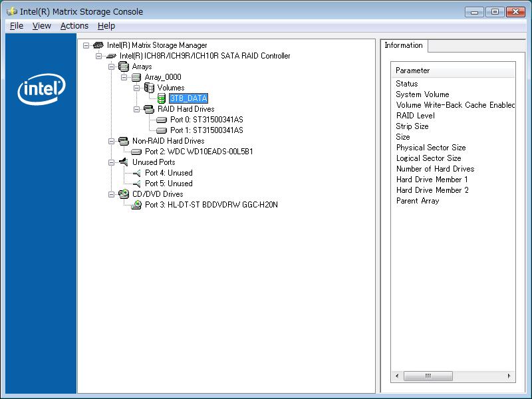Viewport: 532px width, 399px height.
Task: Click the Non-RAID Hard Drives icon
Action: [124, 141]
